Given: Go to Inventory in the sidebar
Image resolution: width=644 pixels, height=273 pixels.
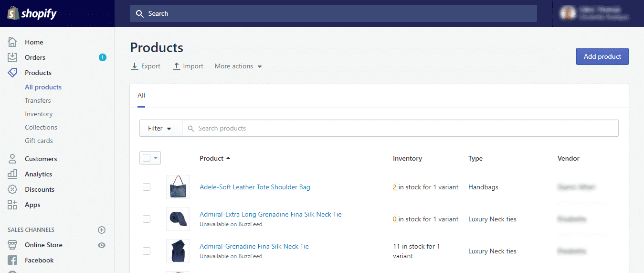Looking at the screenshot, I should click(39, 114).
